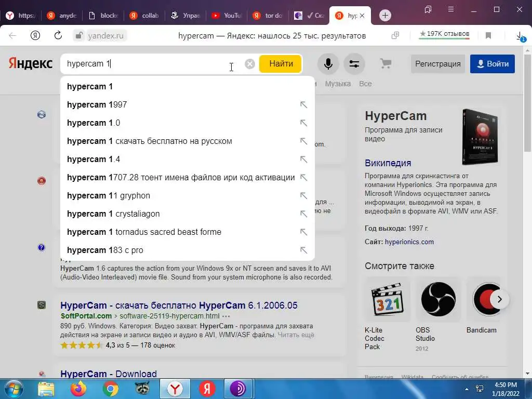
Task: Click the yandex.ru address domain
Action: [105, 36]
